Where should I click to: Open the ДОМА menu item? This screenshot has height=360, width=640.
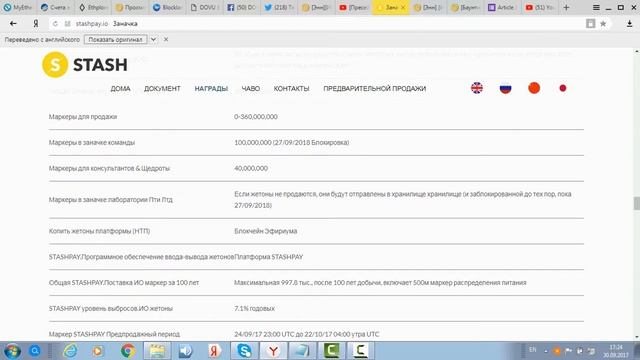click(120, 89)
